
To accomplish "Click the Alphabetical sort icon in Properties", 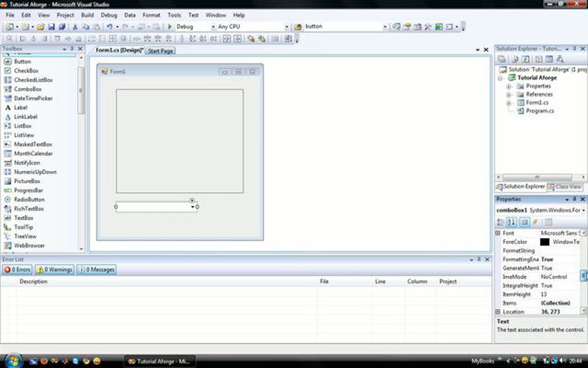I will [511, 222].
